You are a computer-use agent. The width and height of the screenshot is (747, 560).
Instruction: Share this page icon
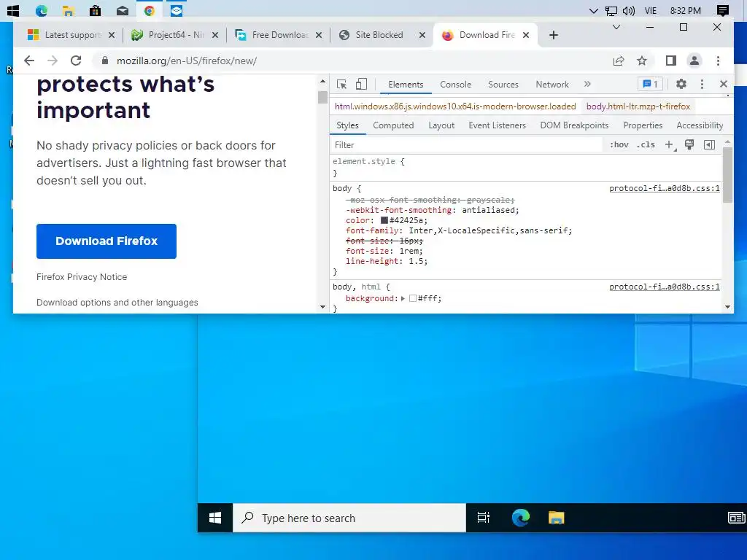point(619,61)
